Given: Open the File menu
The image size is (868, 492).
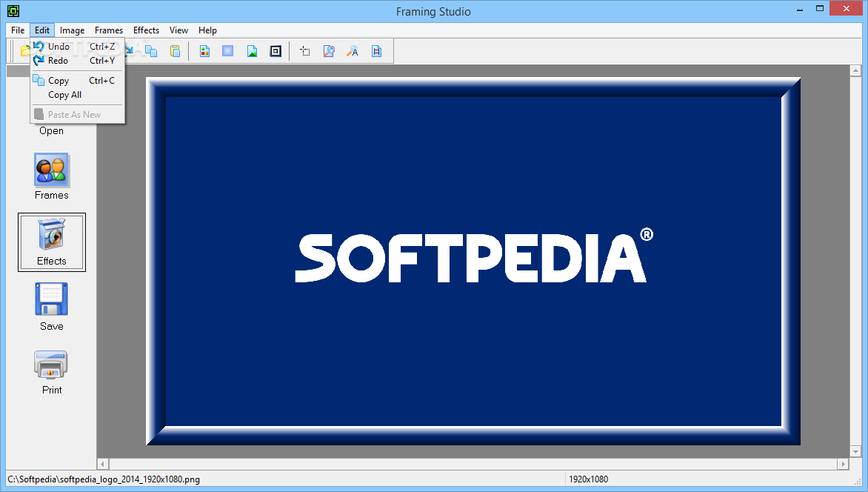Looking at the screenshot, I should click(x=18, y=30).
